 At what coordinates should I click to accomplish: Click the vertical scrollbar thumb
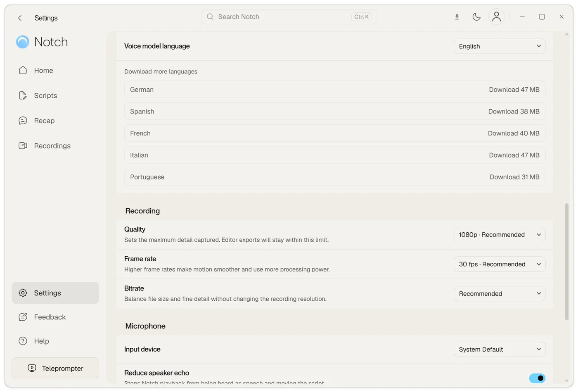coord(566,261)
